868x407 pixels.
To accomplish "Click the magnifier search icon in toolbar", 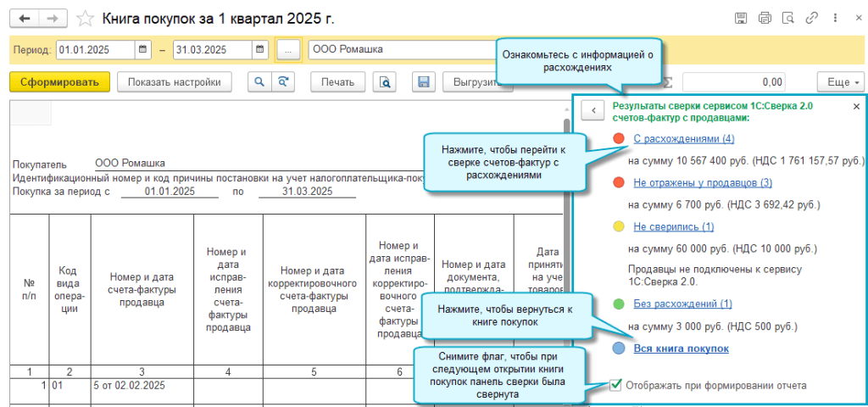I will 259,82.
